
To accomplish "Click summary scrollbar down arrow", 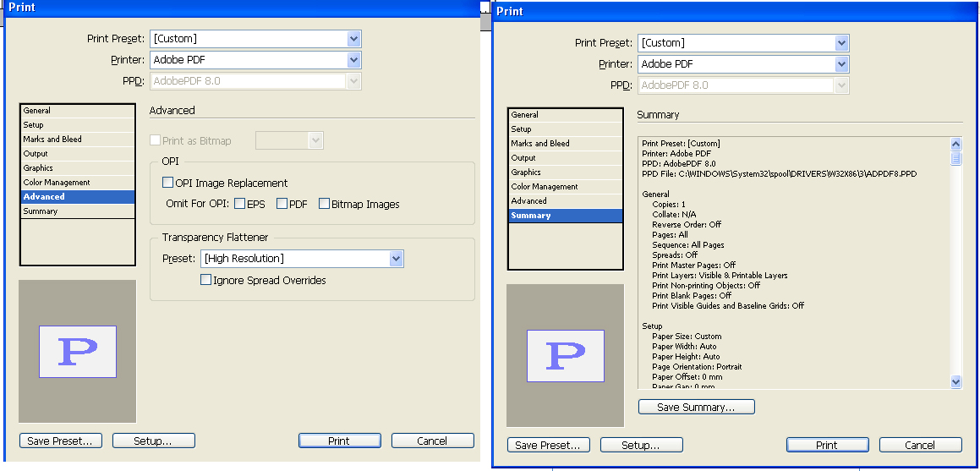I will [x=955, y=381].
